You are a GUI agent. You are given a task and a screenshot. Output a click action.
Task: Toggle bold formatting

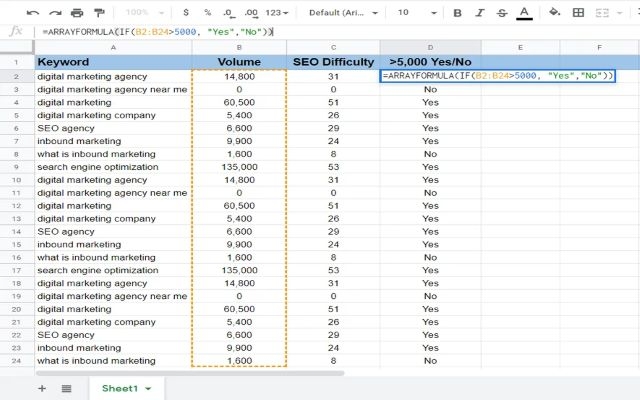[x=457, y=13]
